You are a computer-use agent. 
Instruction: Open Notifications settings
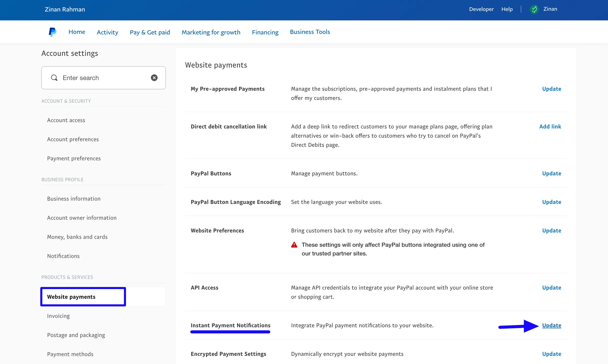pos(63,256)
